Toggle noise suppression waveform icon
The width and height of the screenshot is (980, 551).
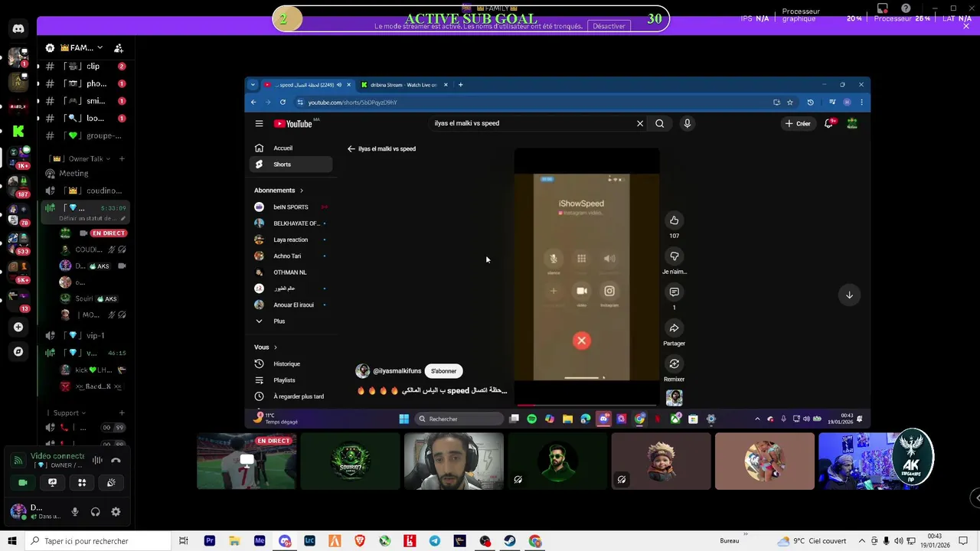tap(97, 460)
